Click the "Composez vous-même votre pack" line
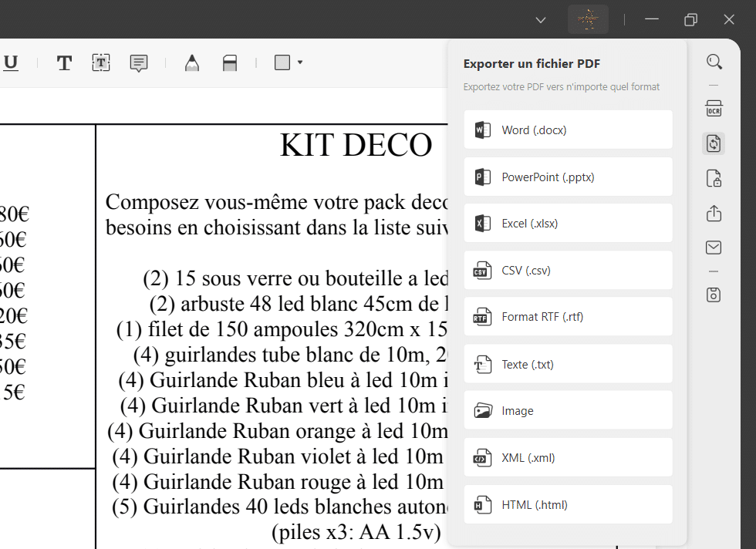The width and height of the screenshot is (756, 549). (x=276, y=203)
